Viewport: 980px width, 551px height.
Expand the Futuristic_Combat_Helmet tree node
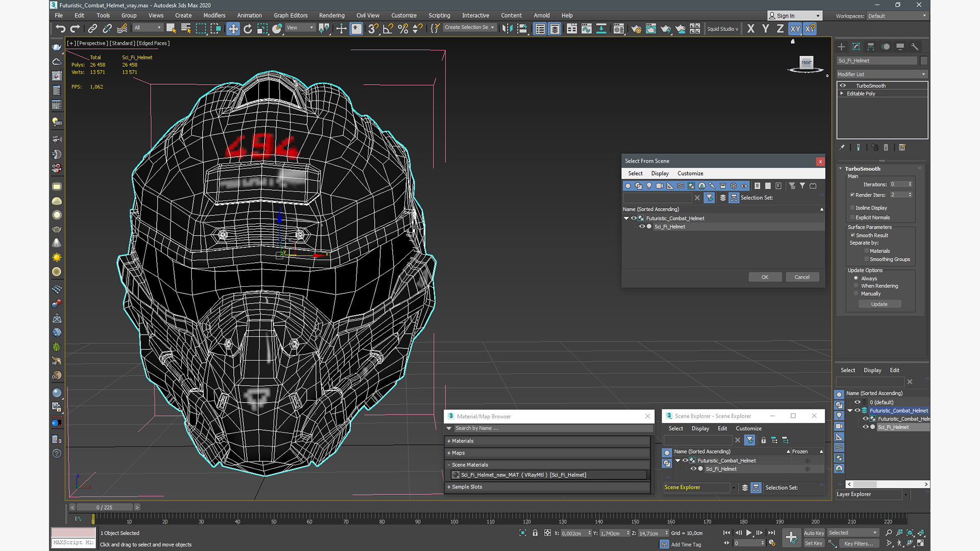point(627,218)
